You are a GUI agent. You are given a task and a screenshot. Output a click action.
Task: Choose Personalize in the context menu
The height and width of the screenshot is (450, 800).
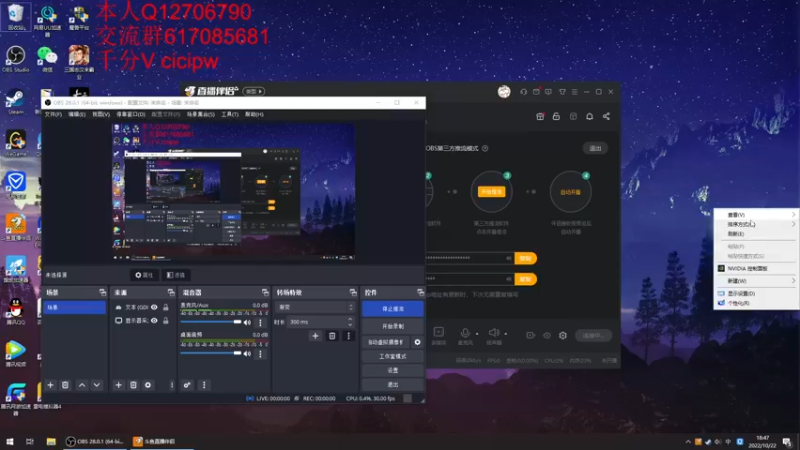(756, 303)
